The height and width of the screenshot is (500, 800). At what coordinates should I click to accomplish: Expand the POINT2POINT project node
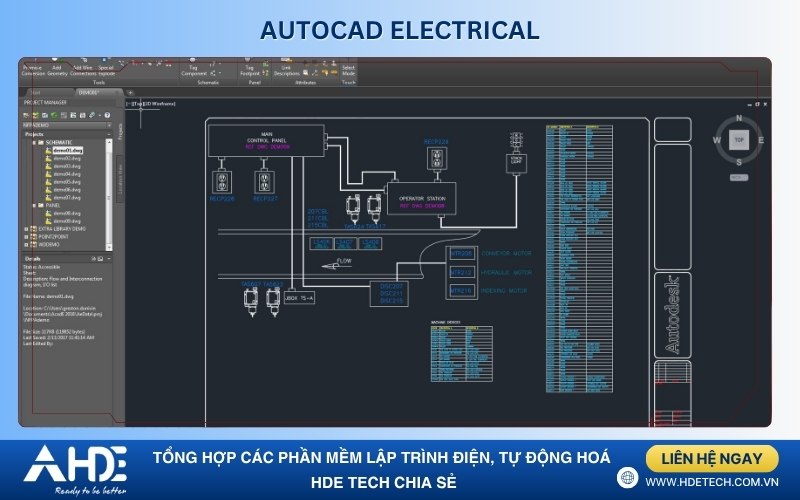tap(26, 237)
